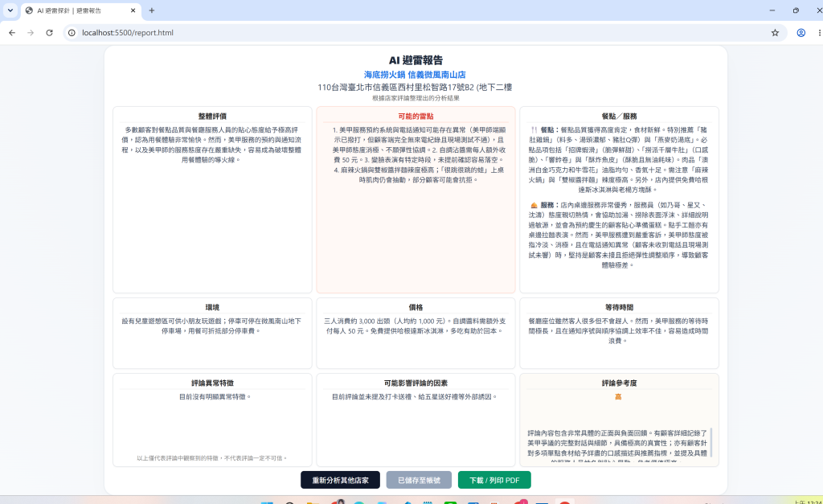Click the 可能影響評論的因素 heading
Image resolution: width=823 pixels, height=504 pixels.
[416, 383]
